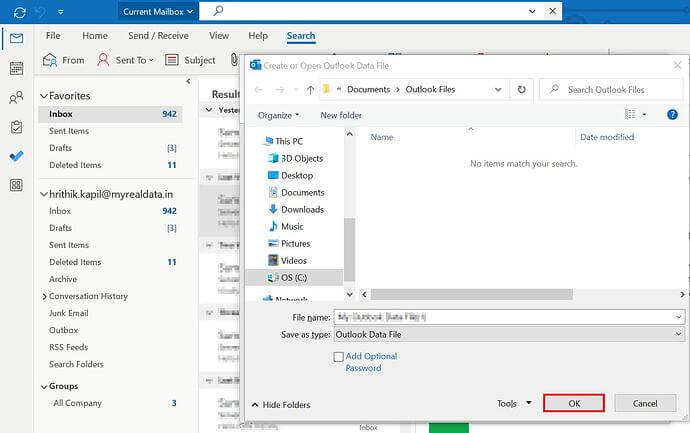Viewport: 690px width, 433px height.
Task: Click the New folder button
Action: pos(341,115)
